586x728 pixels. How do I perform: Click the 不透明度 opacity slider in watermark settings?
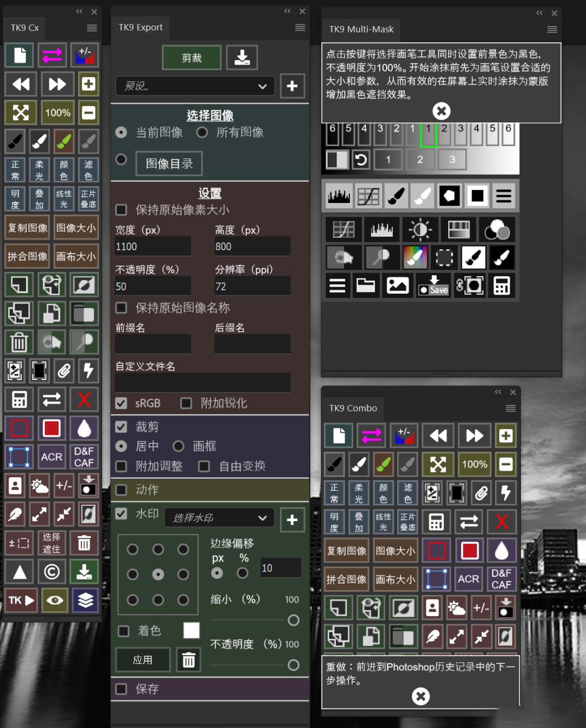(x=294, y=665)
